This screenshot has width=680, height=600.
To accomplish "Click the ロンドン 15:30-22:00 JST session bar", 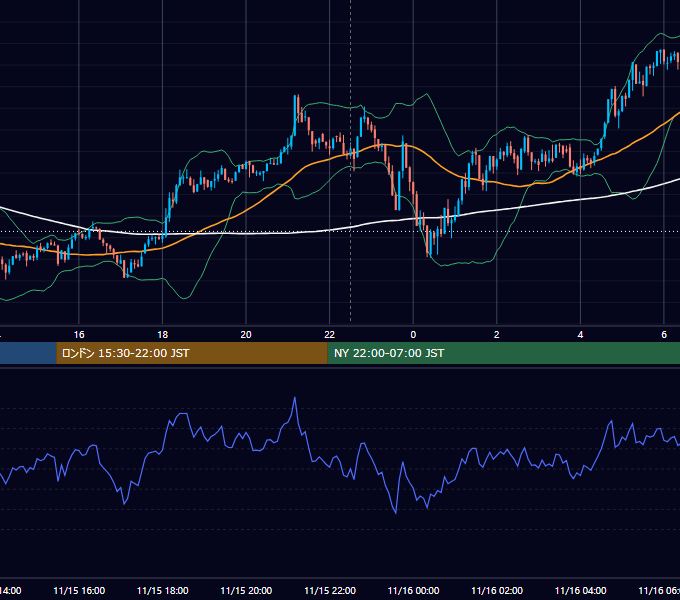I will pyautogui.click(x=192, y=353).
